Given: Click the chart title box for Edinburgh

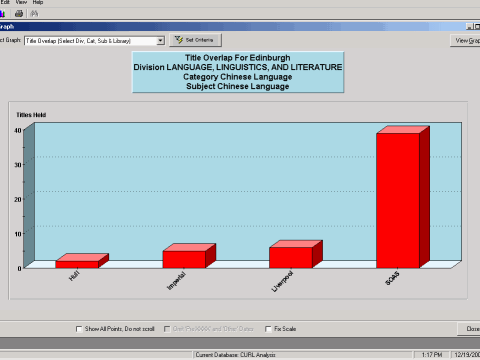Looking at the screenshot, I should click(x=238, y=72).
